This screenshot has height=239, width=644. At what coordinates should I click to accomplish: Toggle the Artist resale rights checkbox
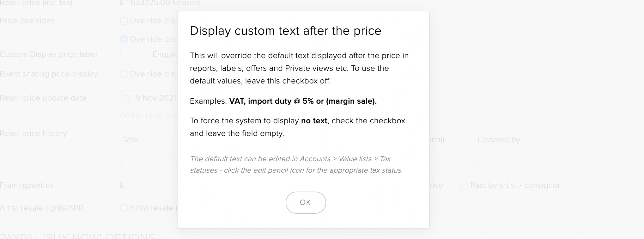[x=124, y=208]
